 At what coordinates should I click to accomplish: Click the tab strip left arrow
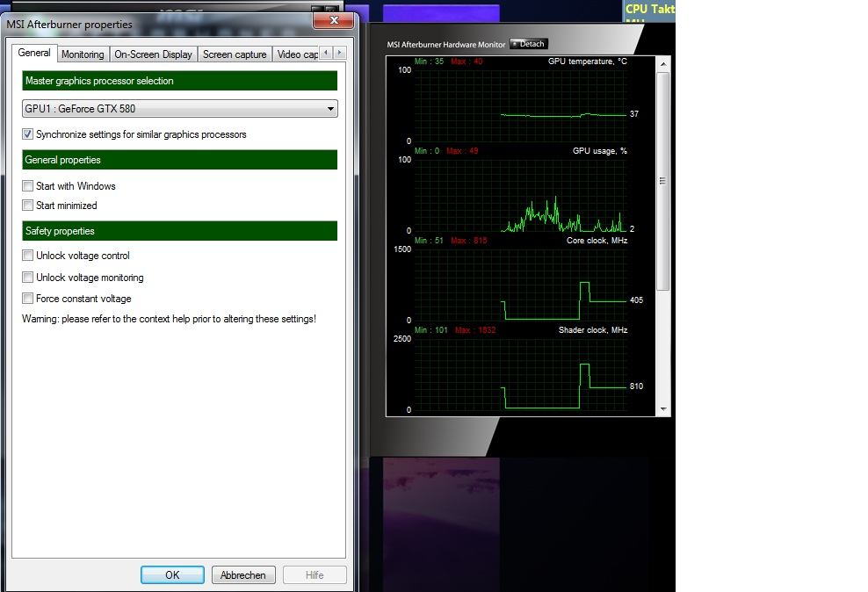pos(327,53)
